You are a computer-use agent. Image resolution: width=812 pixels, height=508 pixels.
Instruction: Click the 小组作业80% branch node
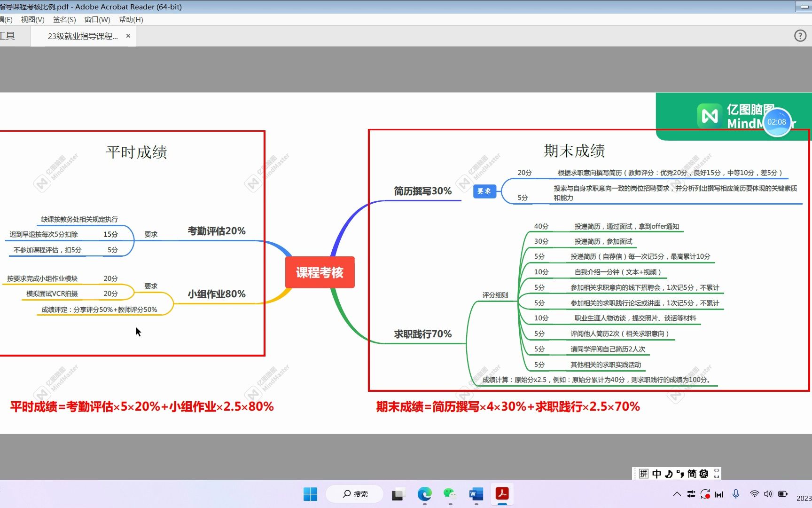coord(217,294)
